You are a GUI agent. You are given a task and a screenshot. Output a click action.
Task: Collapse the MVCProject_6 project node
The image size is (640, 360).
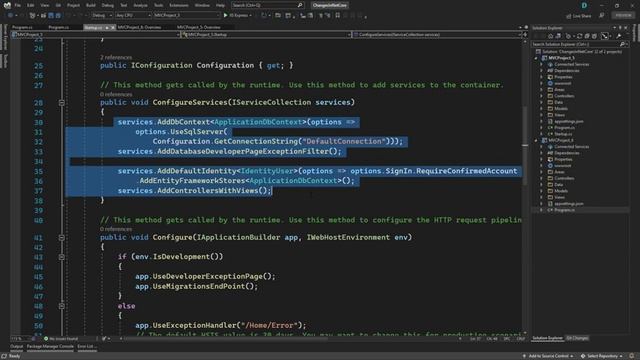tap(536, 140)
